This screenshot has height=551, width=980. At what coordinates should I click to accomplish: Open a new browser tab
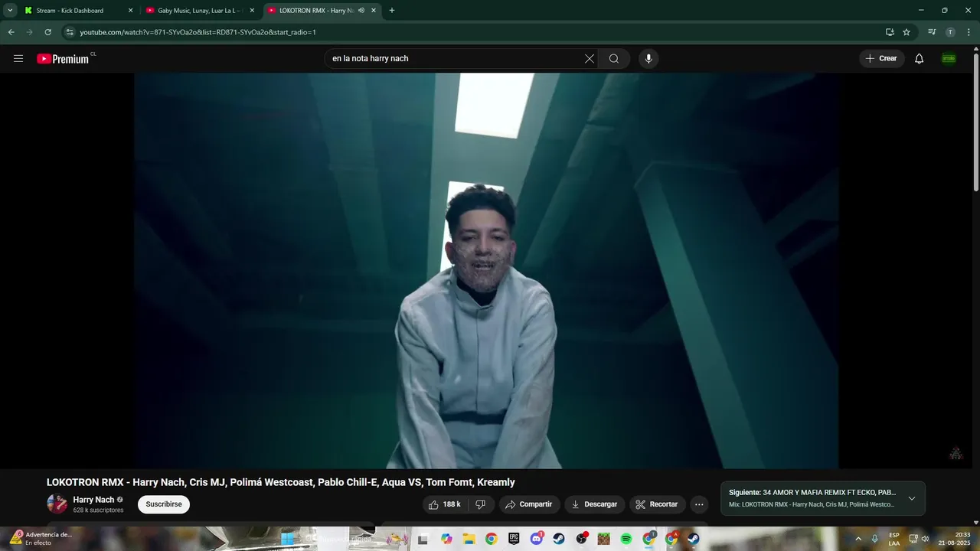392,11
